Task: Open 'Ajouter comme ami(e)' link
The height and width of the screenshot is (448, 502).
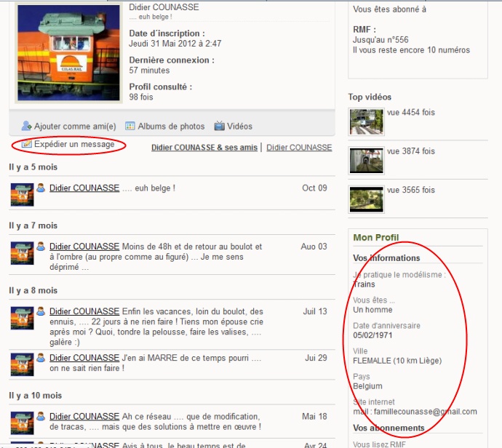Action: pyautogui.click(x=75, y=127)
